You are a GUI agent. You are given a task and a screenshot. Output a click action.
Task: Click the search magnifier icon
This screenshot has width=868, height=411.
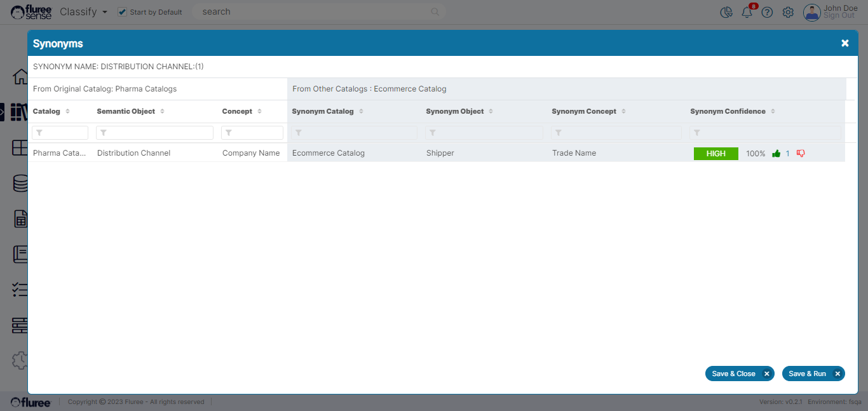click(x=435, y=11)
